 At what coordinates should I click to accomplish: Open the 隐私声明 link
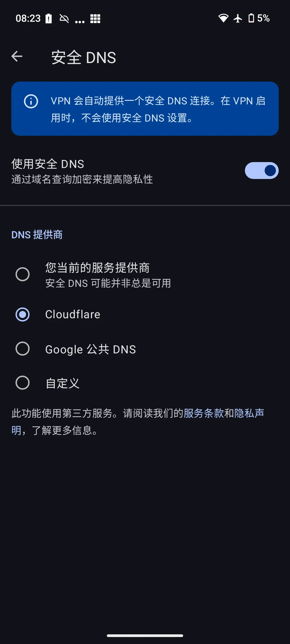tap(249, 413)
